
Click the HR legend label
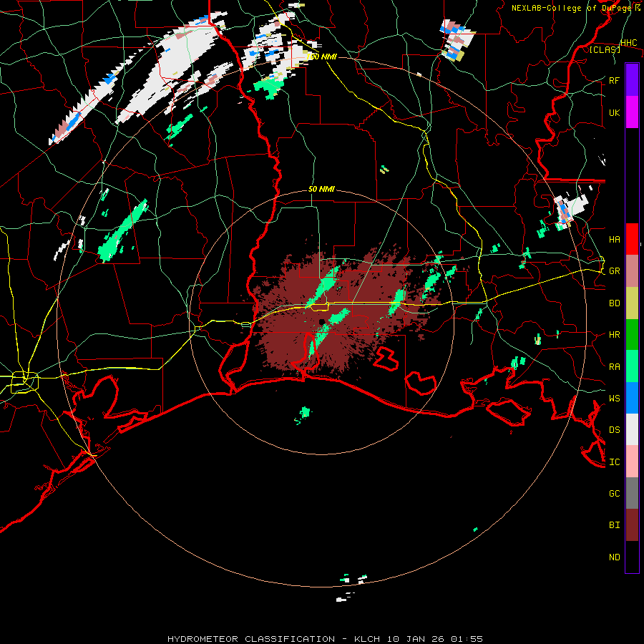coord(615,335)
